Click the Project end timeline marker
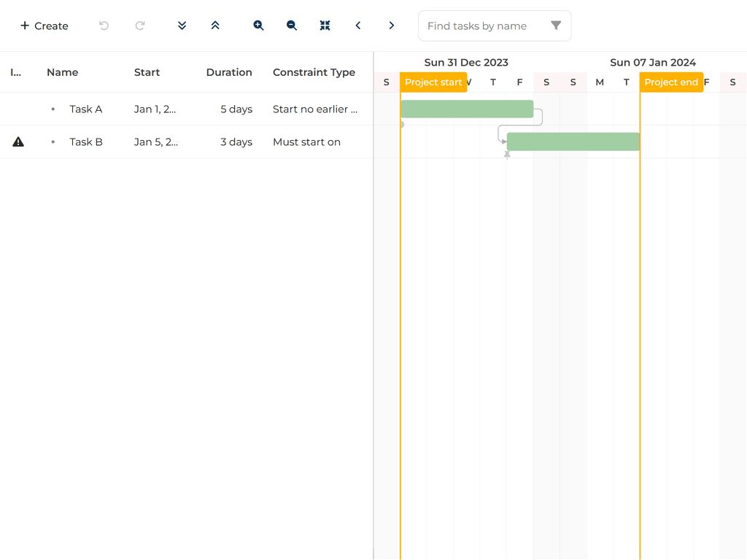Image resolution: width=747 pixels, height=560 pixels. [x=671, y=82]
